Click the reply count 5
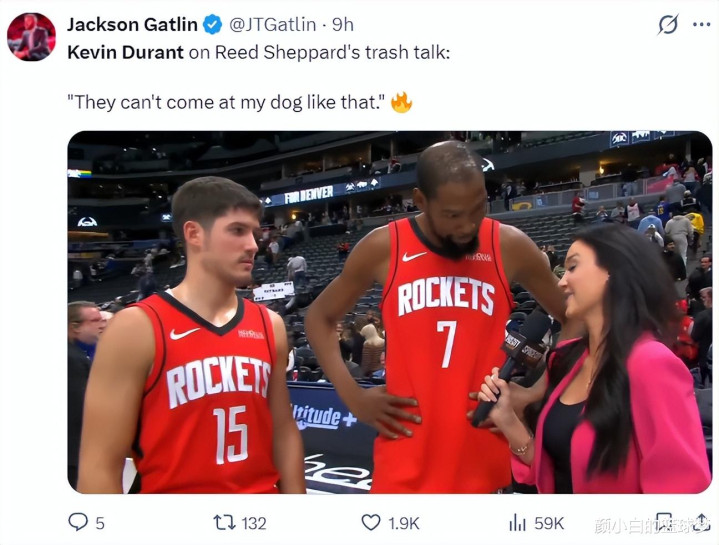Viewport: 719px width, 545px height. [x=100, y=523]
